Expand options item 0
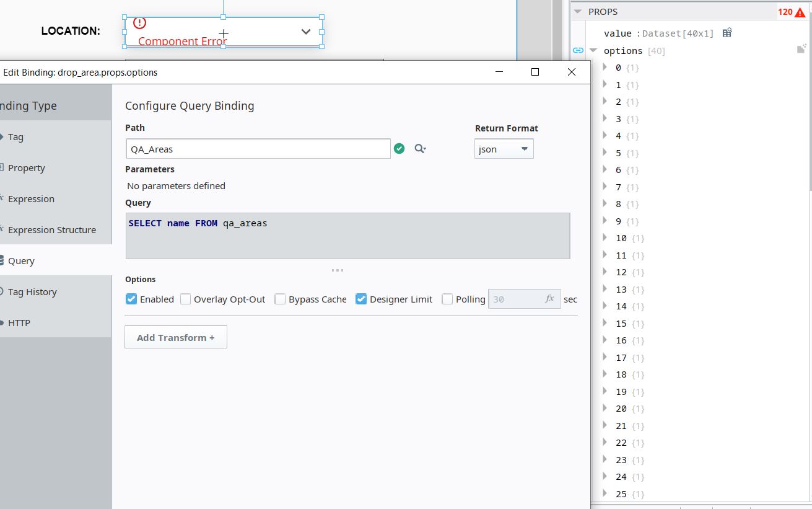Screen dimensions: 812x509 point(605,67)
